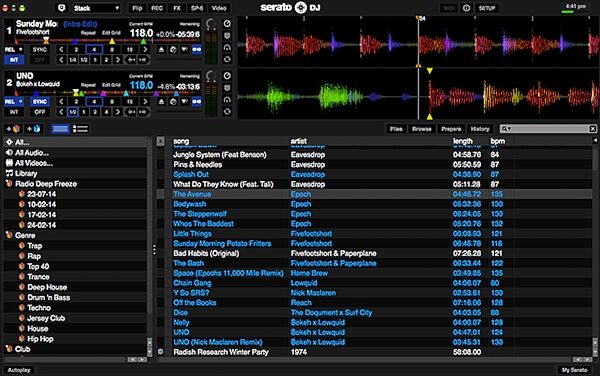600x376 pixels.
Task: Expand the Club crate
Action: pyautogui.click(x=9, y=349)
